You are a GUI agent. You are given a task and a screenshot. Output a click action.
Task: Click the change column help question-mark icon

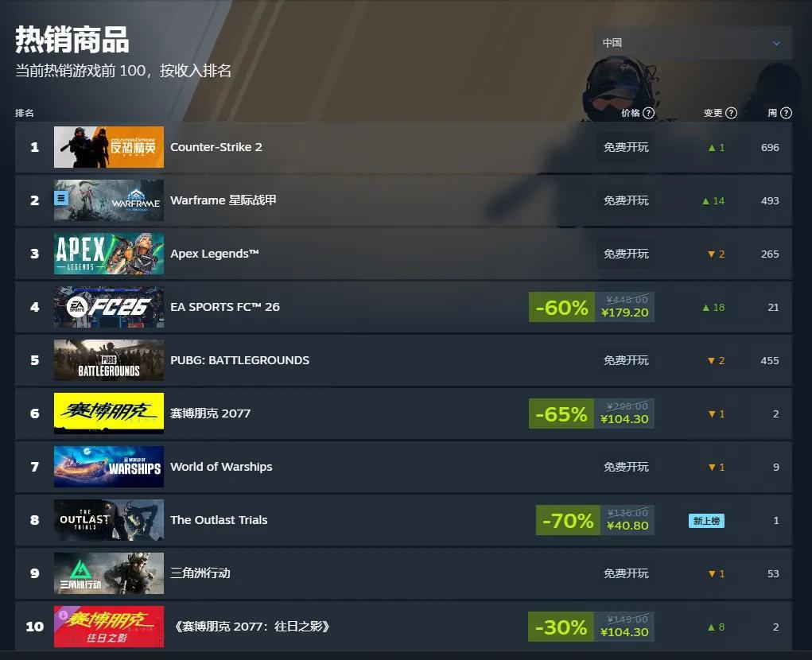731,113
